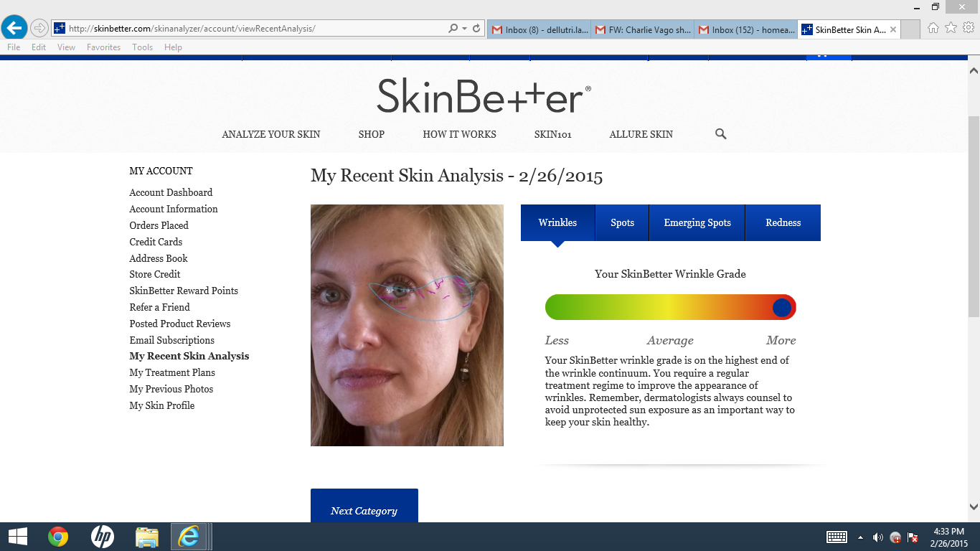Click the address bar search magnifier icon
980x551 pixels.
[x=453, y=29]
